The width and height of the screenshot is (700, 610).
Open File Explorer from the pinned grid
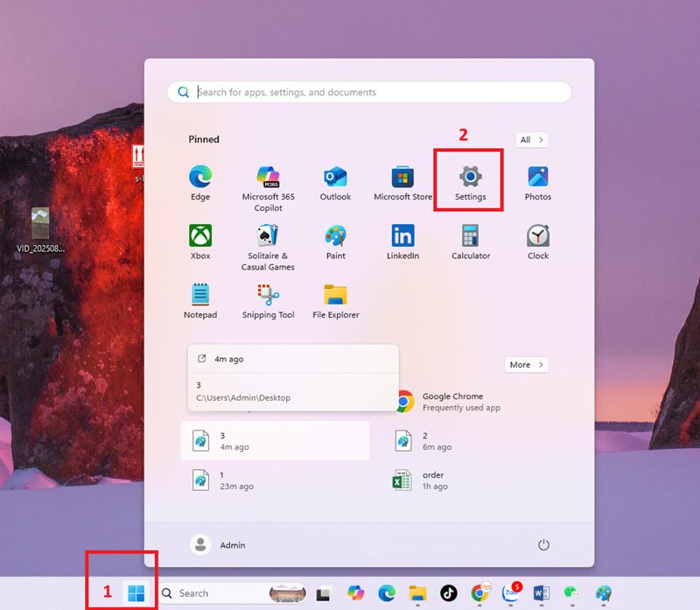[x=335, y=301]
